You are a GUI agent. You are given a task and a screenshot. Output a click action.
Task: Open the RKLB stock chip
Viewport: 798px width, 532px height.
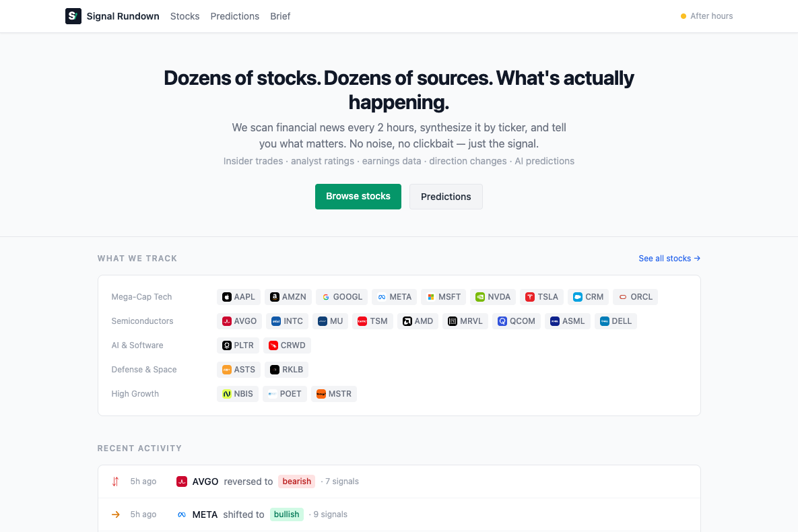click(x=286, y=370)
